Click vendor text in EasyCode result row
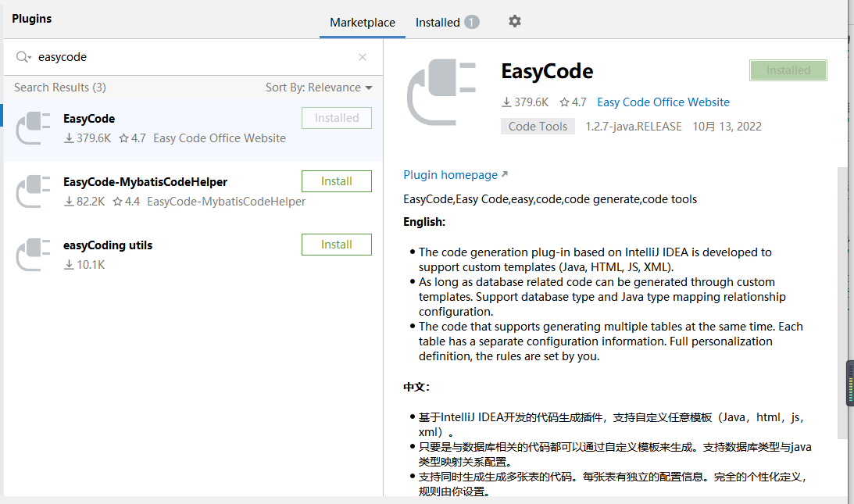This screenshot has height=504, width=854. [x=220, y=138]
